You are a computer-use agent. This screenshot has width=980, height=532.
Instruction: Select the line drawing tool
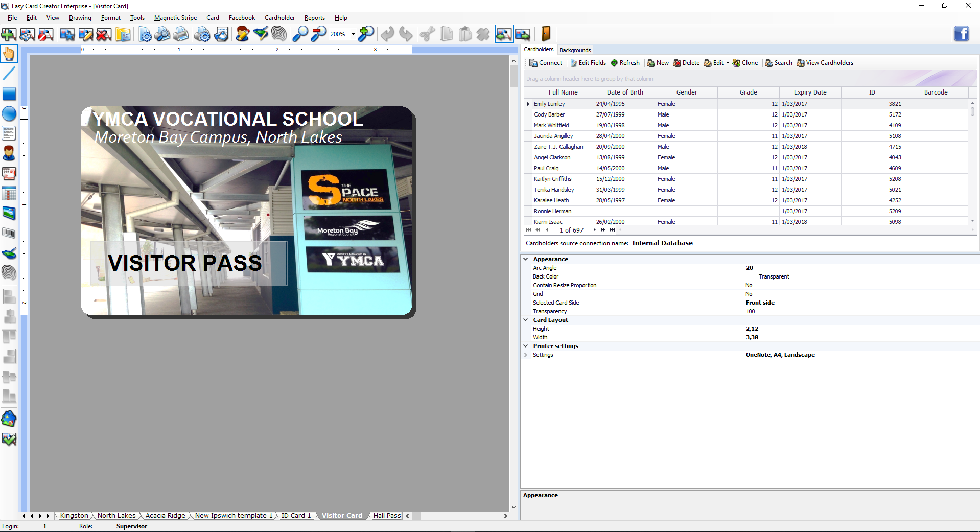tap(9, 74)
